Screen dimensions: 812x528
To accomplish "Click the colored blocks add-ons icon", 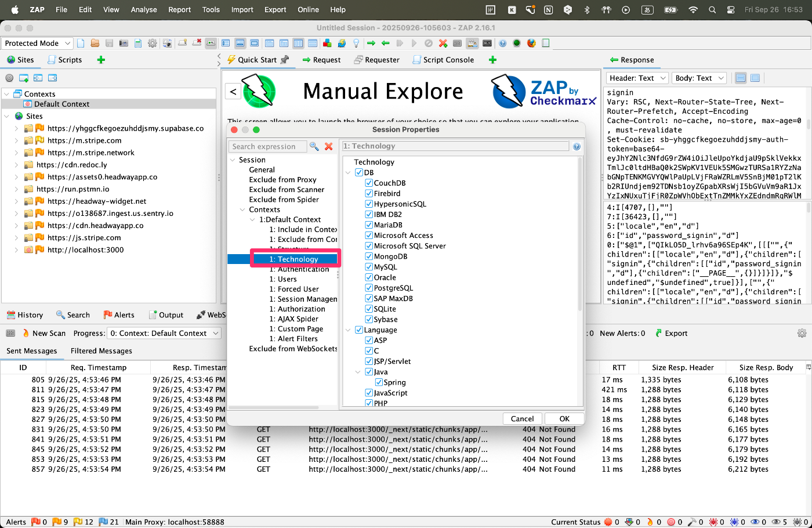I will coord(327,43).
